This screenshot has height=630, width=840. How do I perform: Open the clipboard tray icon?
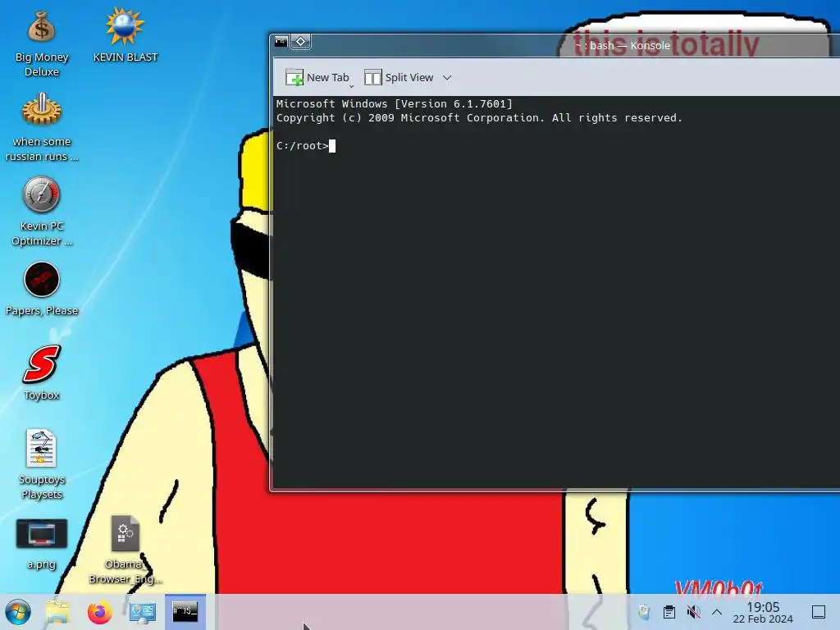669,612
